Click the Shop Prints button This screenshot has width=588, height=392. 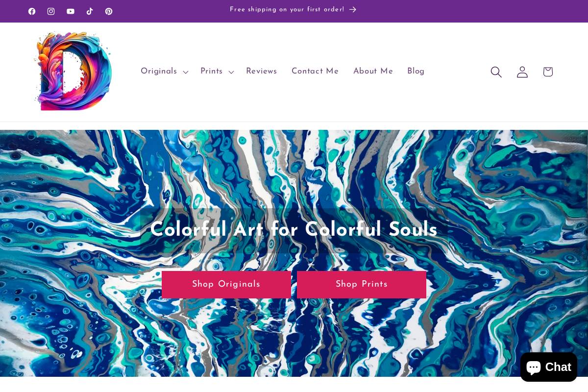click(x=362, y=285)
